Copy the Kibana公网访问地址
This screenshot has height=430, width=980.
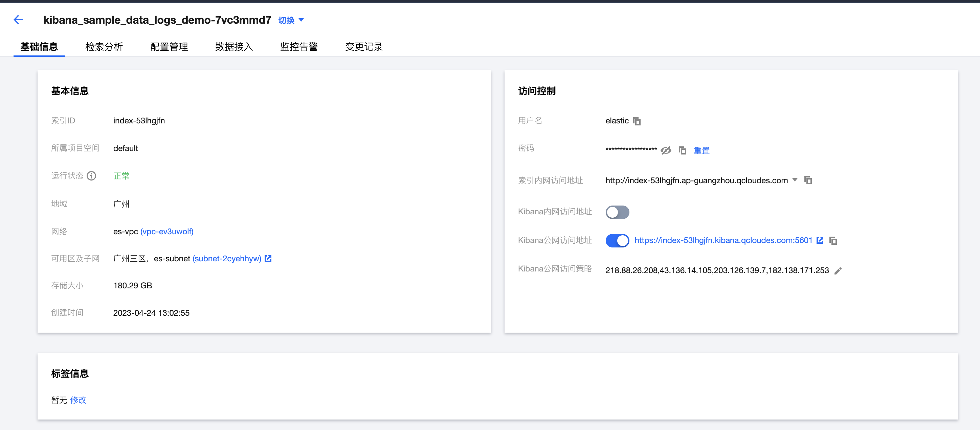(833, 241)
